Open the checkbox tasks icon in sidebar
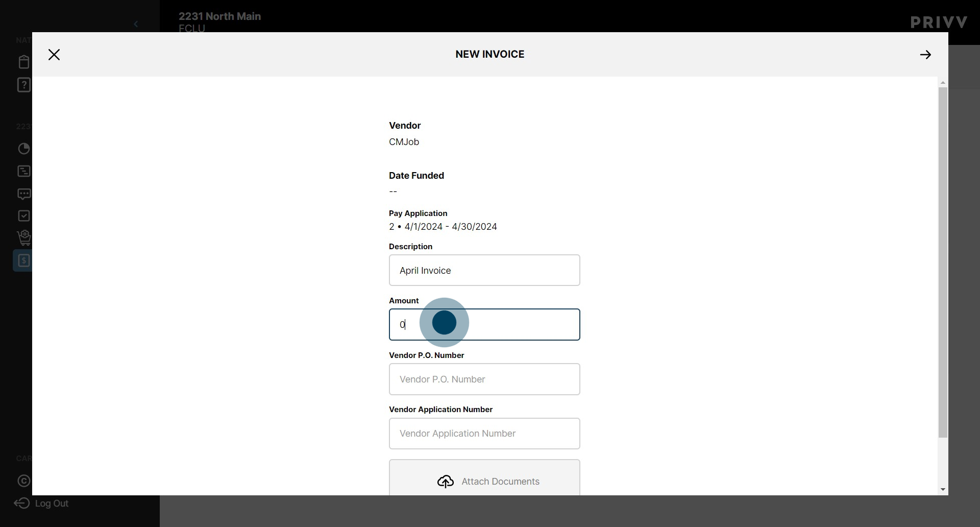 [x=24, y=216]
